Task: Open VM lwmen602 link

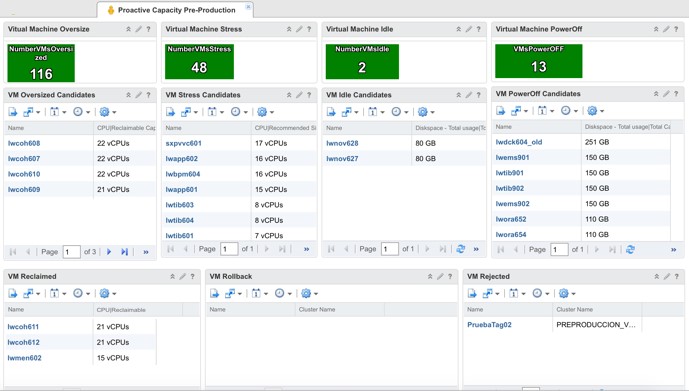Action: pos(25,358)
